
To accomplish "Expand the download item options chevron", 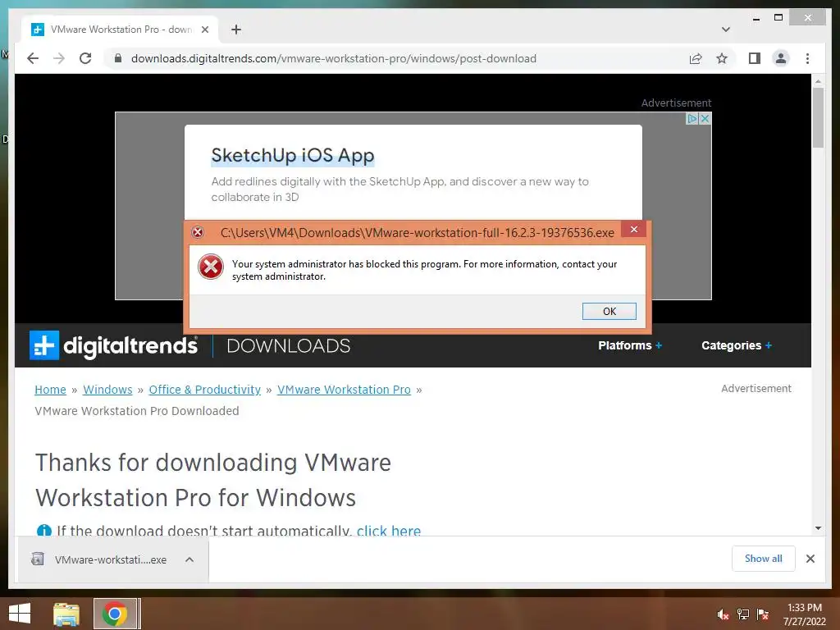I will 189,559.
